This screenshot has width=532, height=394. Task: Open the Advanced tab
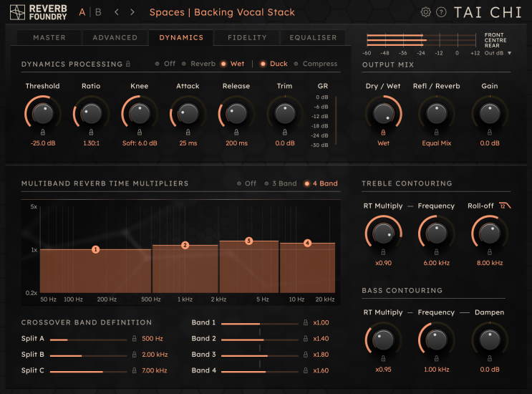coord(115,37)
